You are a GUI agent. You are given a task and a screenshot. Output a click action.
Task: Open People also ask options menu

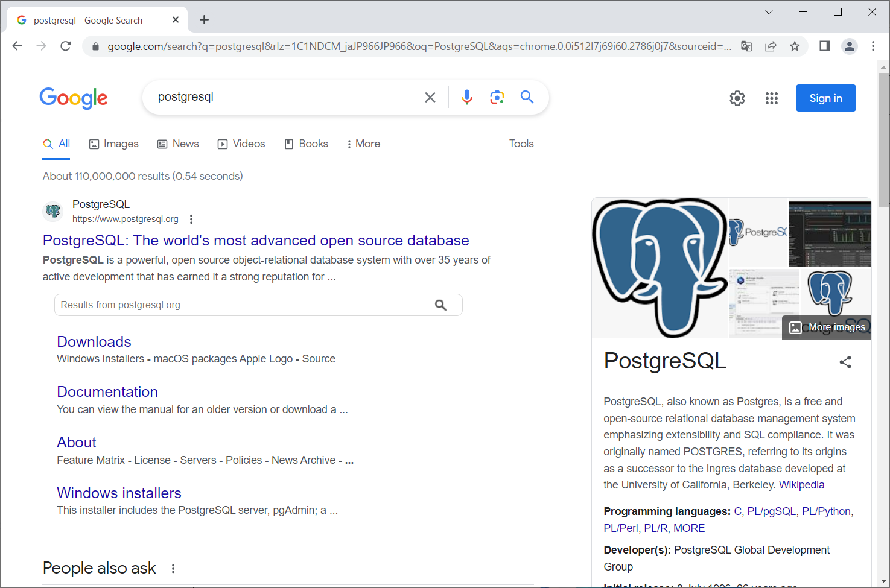click(x=173, y=569)
